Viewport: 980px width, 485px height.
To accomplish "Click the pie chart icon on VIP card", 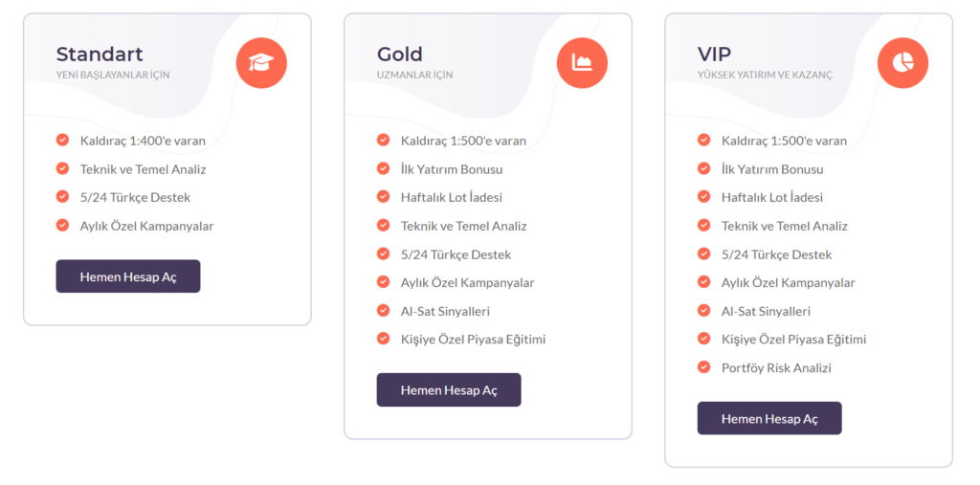I will pos(902,63).
